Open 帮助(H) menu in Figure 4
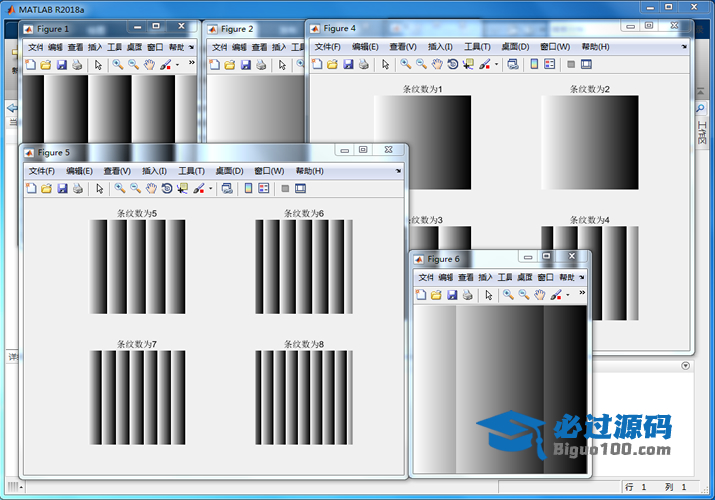Screen dimensions: 715x500 (x=596, y=47)
